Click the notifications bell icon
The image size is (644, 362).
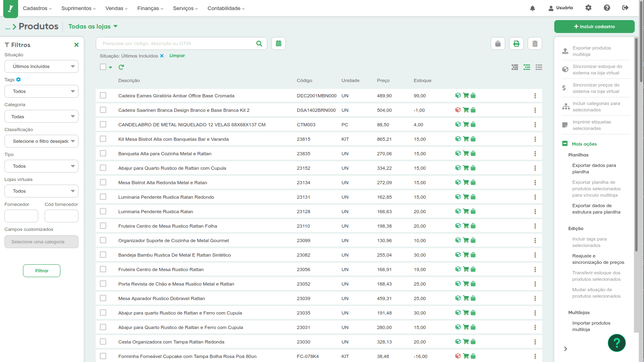pyautogui.click(x=533, y=8)
